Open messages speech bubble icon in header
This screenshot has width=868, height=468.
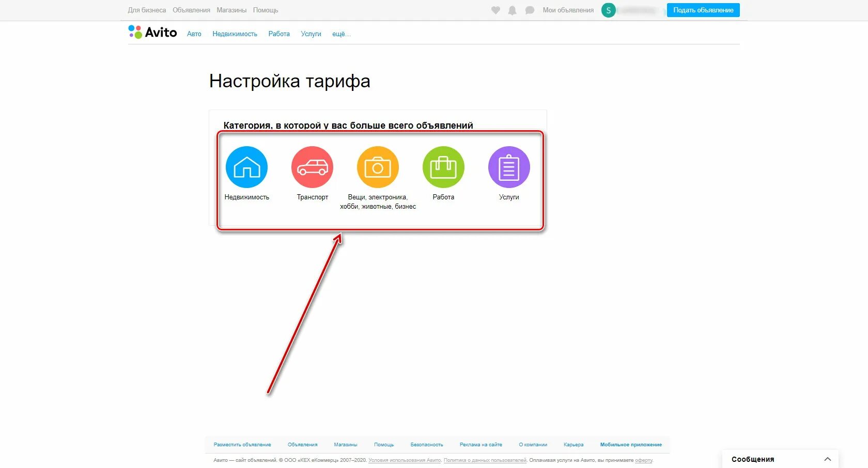pos(530,10)
